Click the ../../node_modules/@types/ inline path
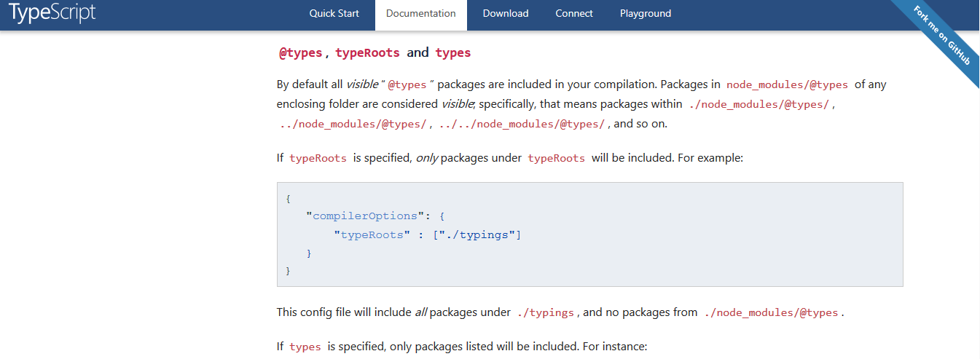Image resolution: width=980 pixels, height=359 pixels. click(522, 124)
